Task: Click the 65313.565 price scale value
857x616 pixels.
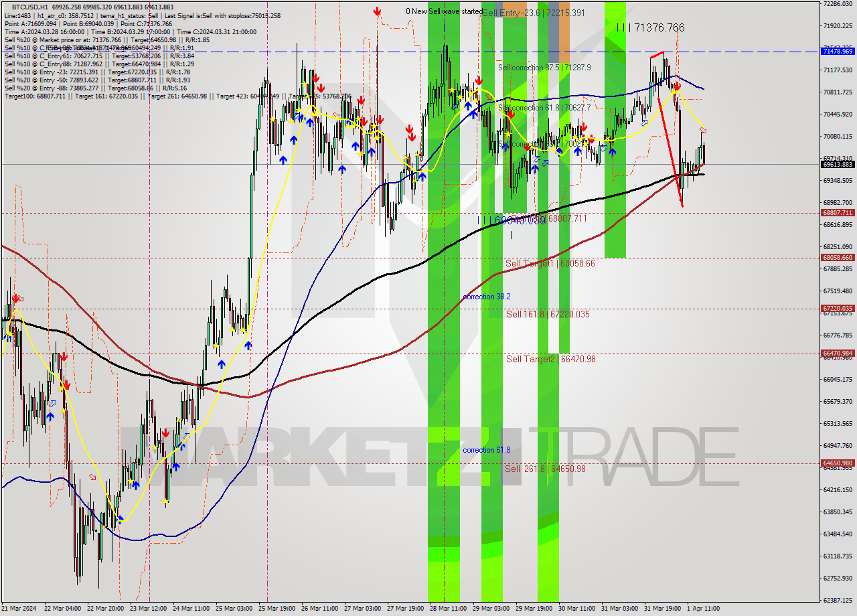Action: 838,424
